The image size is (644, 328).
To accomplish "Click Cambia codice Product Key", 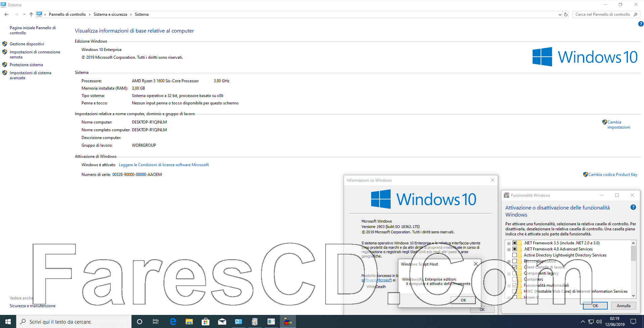I will click(x=612, y=175).
